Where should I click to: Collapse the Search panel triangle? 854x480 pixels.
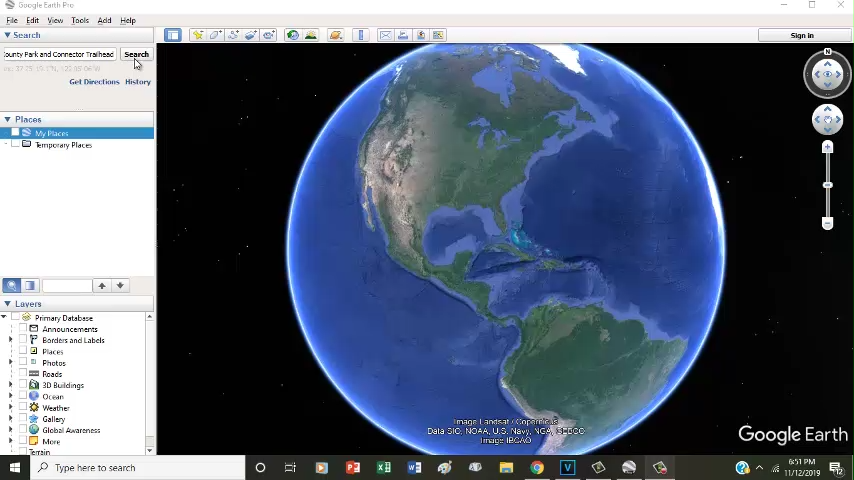pyautogui.click(x=7, y=35)
